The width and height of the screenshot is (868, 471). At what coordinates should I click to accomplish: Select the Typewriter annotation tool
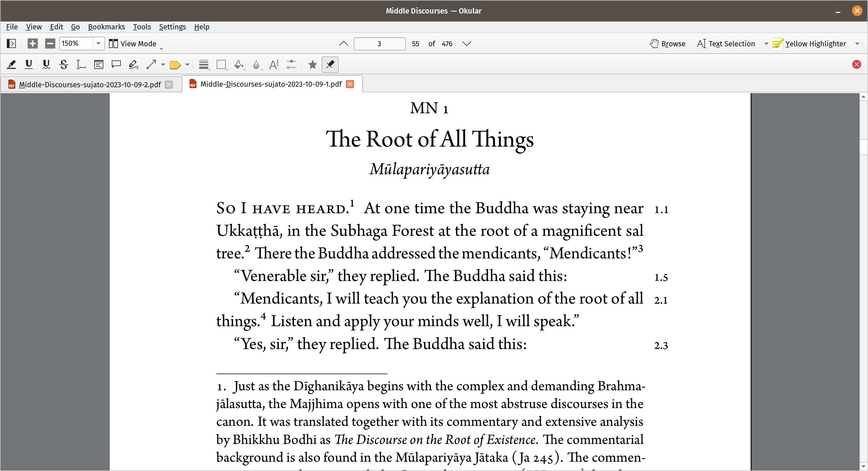click(x=81, y=64)
